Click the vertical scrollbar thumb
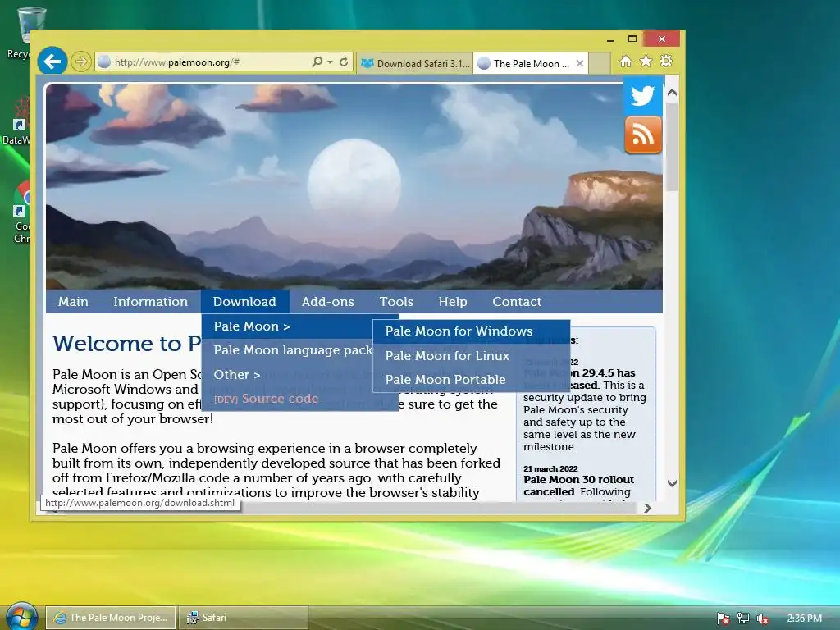This screenshot has width=840, height=630. (673, 146)
